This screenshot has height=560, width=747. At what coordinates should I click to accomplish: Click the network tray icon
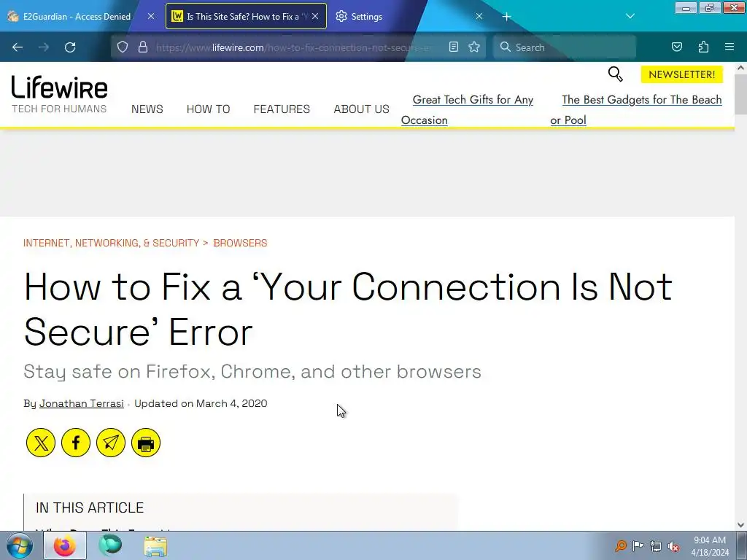coord(656,546)
